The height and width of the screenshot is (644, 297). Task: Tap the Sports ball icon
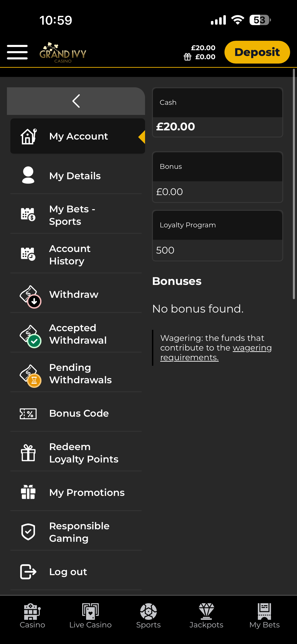(148, 612)
